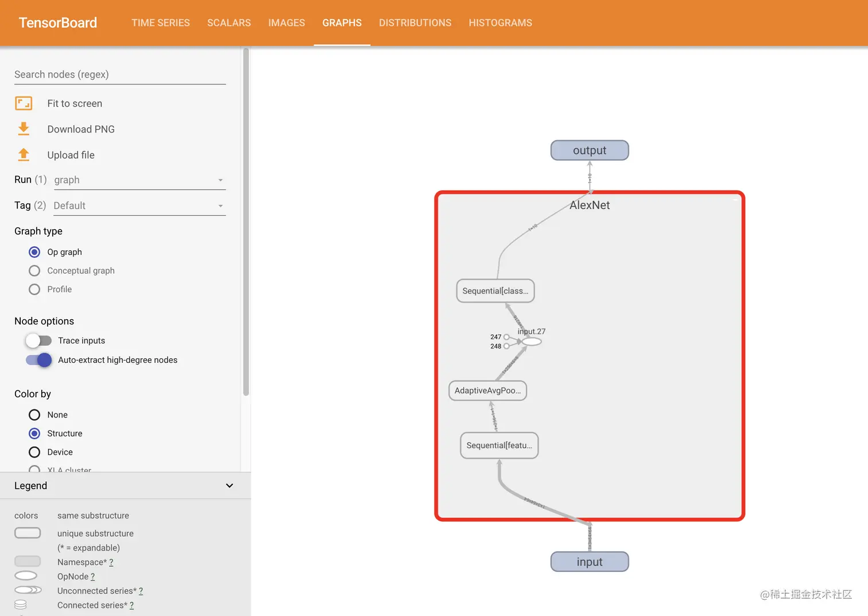Switch to HISTOGRAMS tab
This screenshot has height=616, width=868.
pos(501,23)
